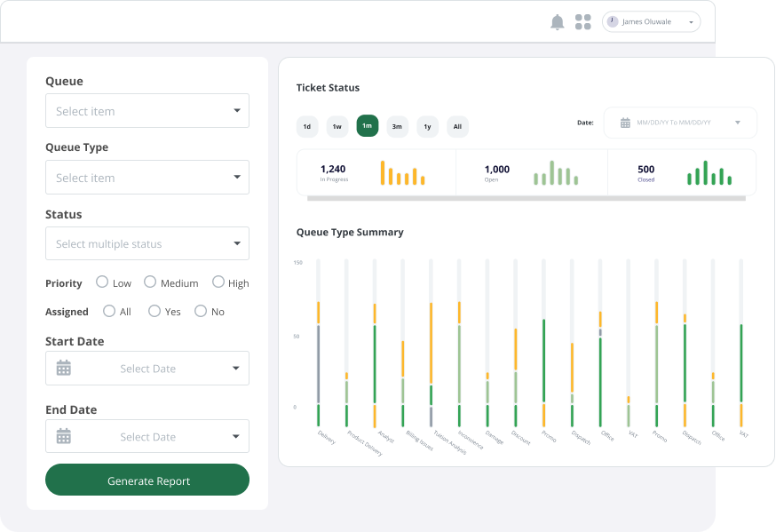
Task: Open the notifications bell icon
Action: click(x=558, y=22)
